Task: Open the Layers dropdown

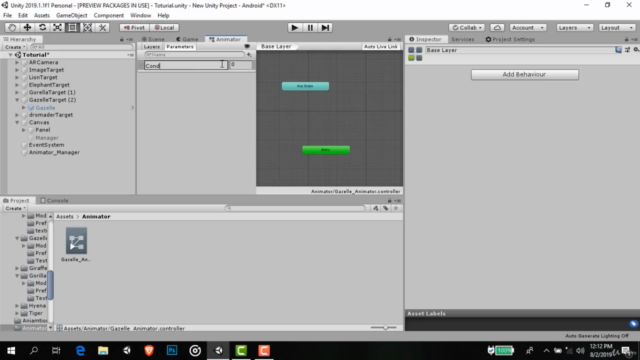Action: 575,27
